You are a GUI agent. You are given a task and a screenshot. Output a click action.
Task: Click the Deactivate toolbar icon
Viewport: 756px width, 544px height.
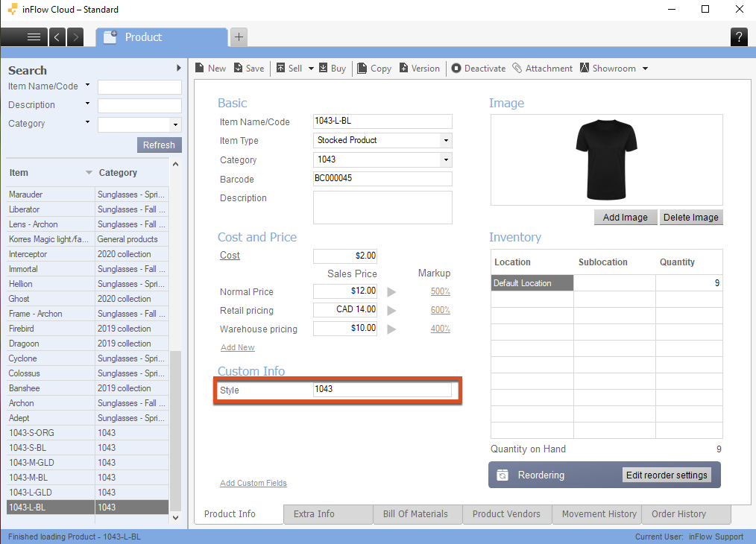tap(456, 69)
